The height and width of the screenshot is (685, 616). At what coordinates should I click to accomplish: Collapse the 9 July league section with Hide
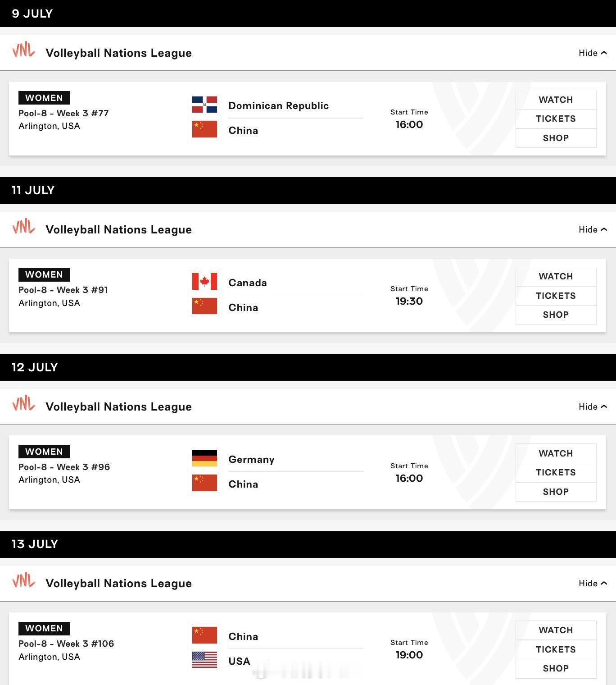coord(593,53)
